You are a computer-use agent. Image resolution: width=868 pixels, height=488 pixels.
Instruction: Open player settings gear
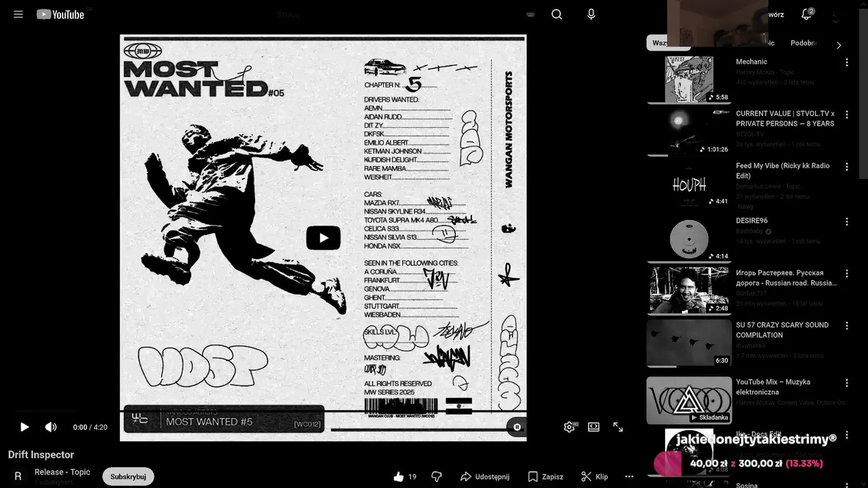coord(570,427)
